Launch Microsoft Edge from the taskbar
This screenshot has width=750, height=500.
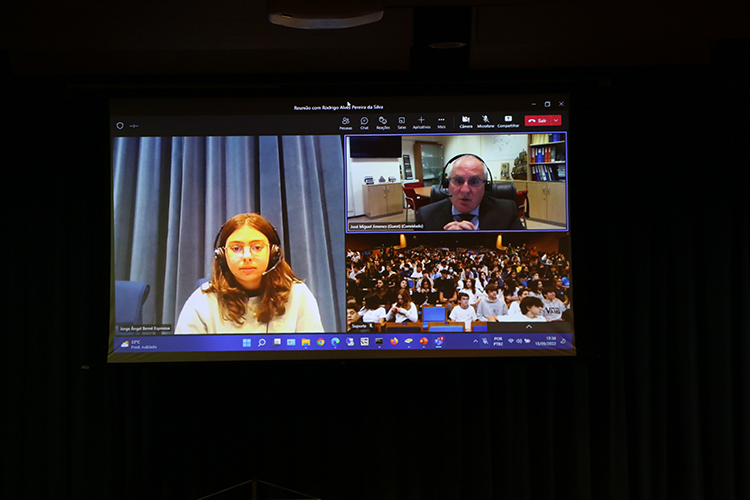point(335,342)
